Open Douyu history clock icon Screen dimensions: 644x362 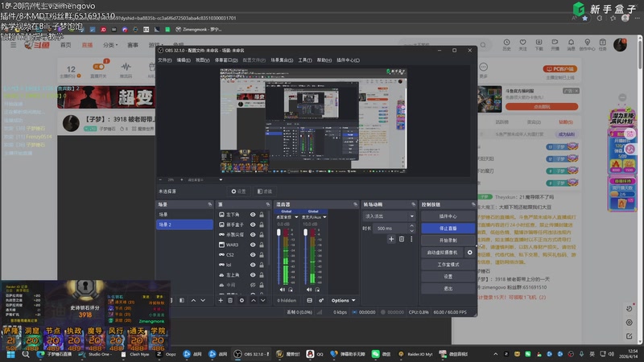tap(507, 44)
